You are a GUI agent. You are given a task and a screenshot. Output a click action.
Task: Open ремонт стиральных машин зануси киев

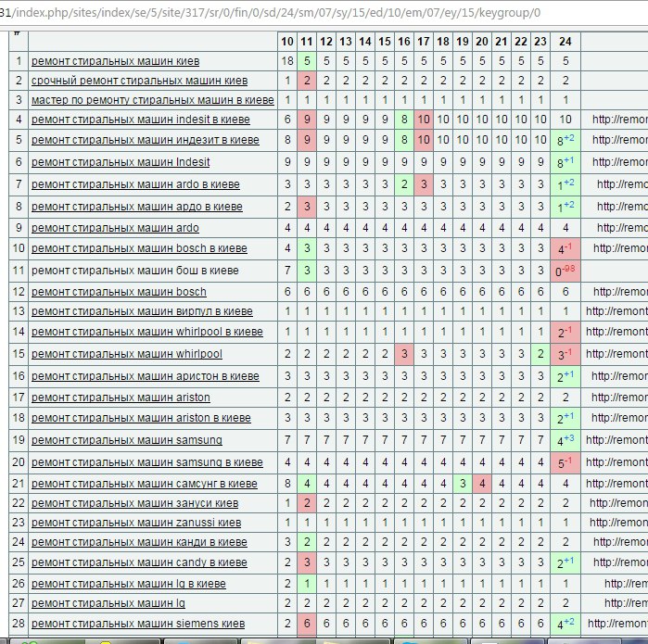(x=134, y=503)
